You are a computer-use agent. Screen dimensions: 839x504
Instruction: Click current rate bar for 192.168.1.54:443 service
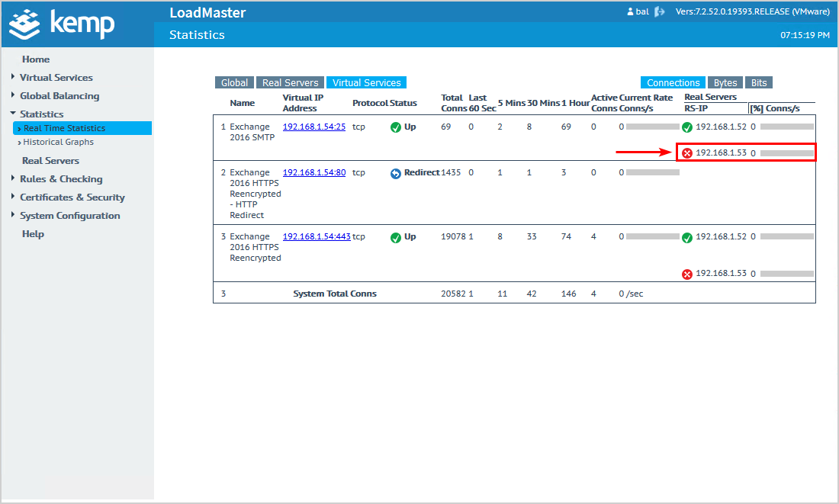tap(653, 236)
